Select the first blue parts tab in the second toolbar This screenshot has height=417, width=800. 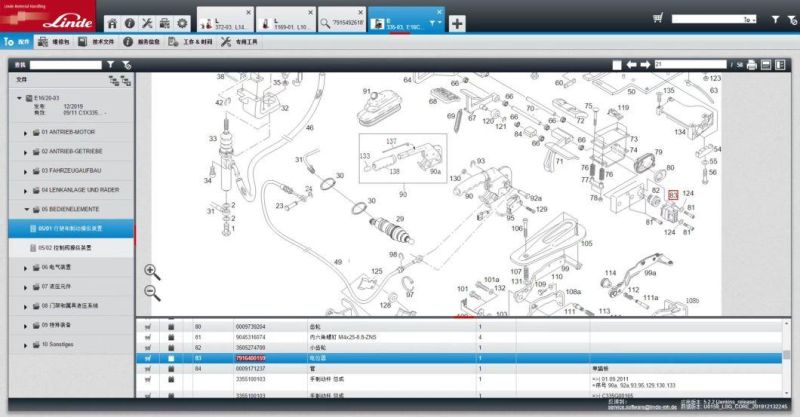click(17, 42)
